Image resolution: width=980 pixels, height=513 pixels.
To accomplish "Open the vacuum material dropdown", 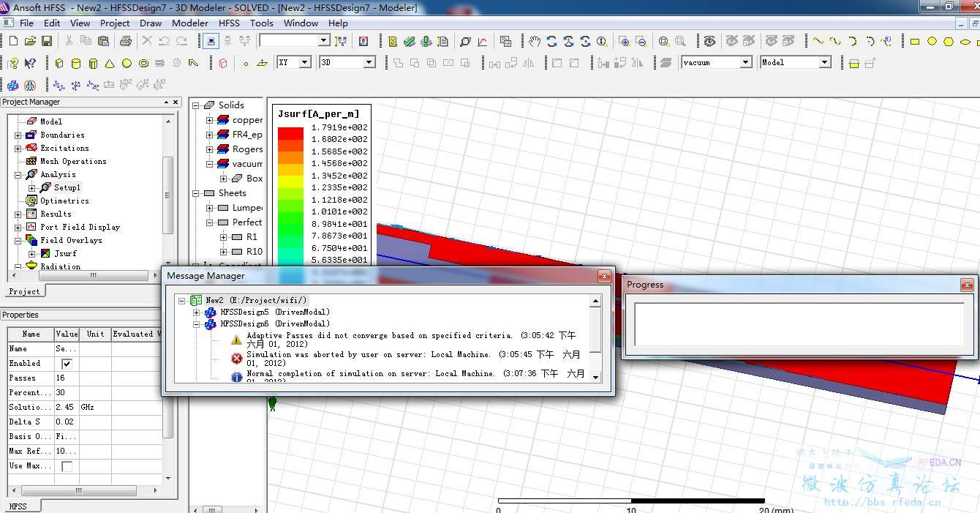I will (746, 62).
